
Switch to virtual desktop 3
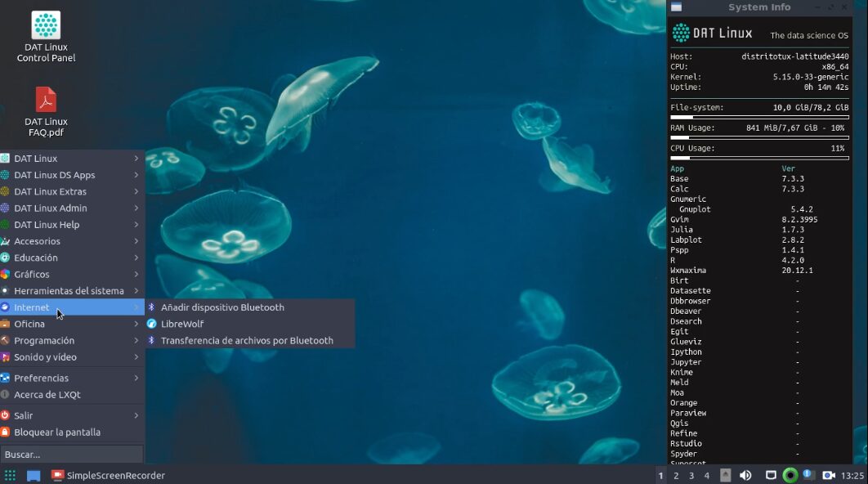click(x=691, y=475)
